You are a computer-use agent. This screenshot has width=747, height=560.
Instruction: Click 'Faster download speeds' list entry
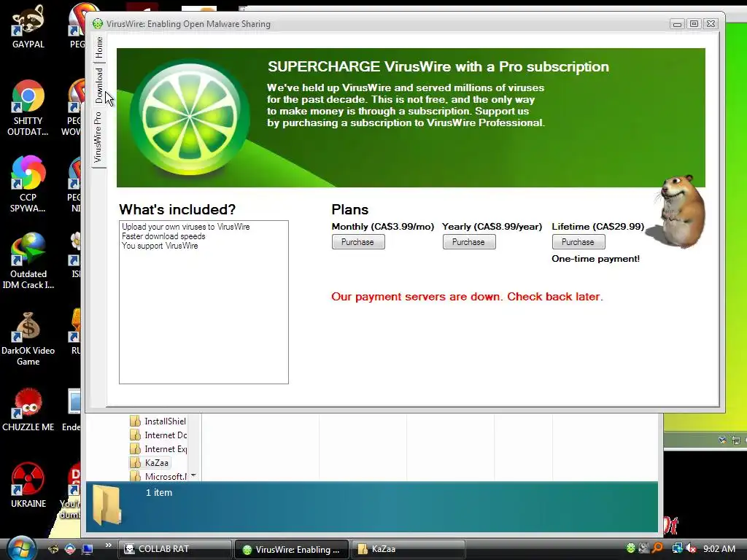[x=163, y=236]
